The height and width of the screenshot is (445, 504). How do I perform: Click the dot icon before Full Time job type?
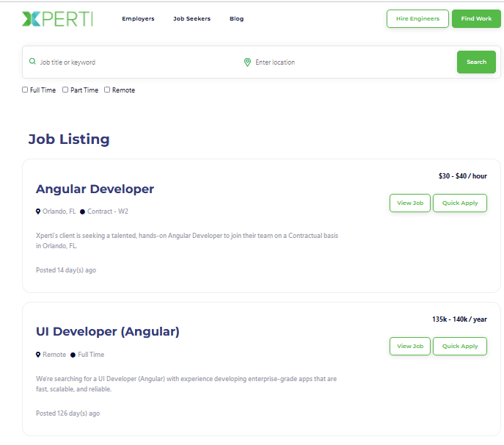click(x=73, y=355)
